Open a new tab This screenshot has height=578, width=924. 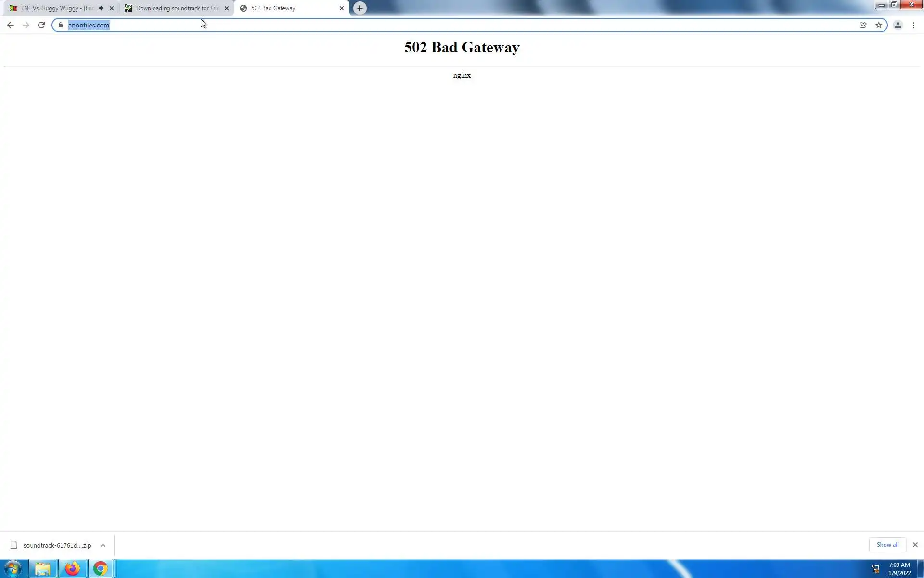click(x=359, y=8)
